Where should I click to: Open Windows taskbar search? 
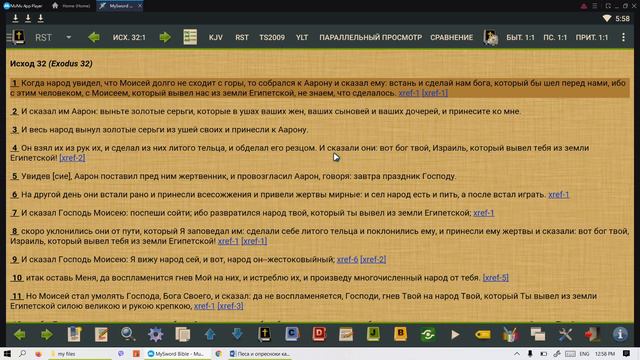click(x=22, y=353)
